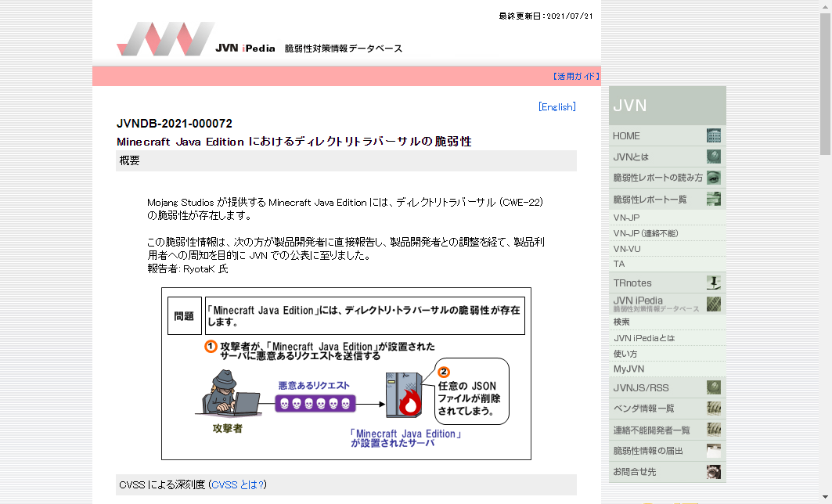The width and height of the screenshot is (832, 504).
Task: Click the お問合せ先 sidebar icon
Action: pos(712,471)
